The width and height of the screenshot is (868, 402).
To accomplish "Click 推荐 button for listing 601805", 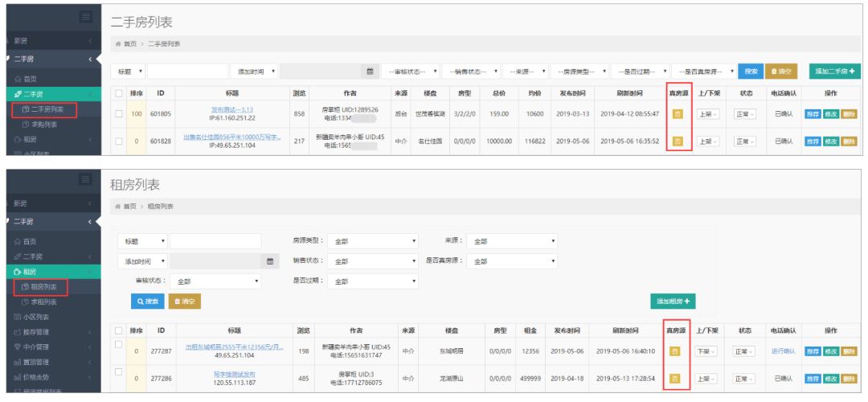I will (813, 114).
